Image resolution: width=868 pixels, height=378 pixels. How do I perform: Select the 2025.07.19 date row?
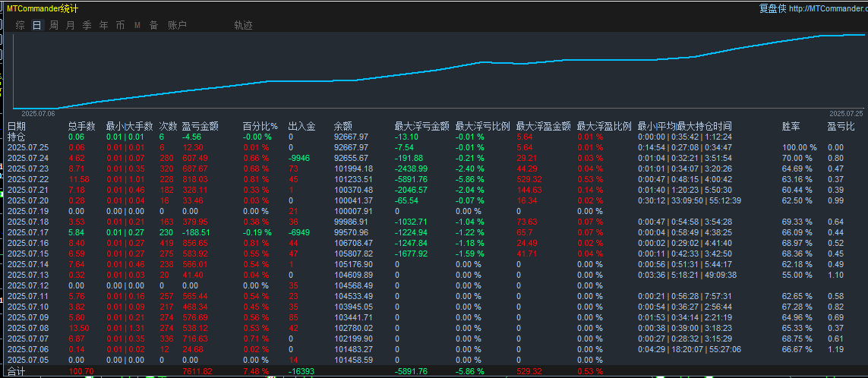point(27,210)
